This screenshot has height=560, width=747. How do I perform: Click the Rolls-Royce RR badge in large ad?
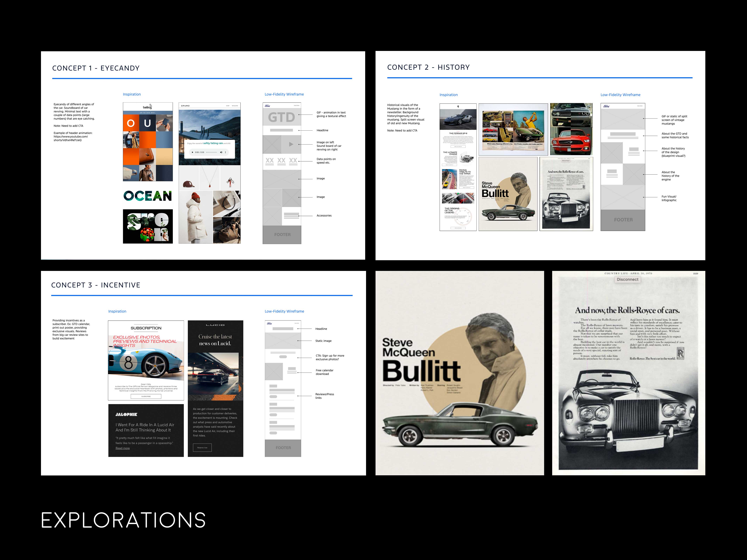(680, 353)
